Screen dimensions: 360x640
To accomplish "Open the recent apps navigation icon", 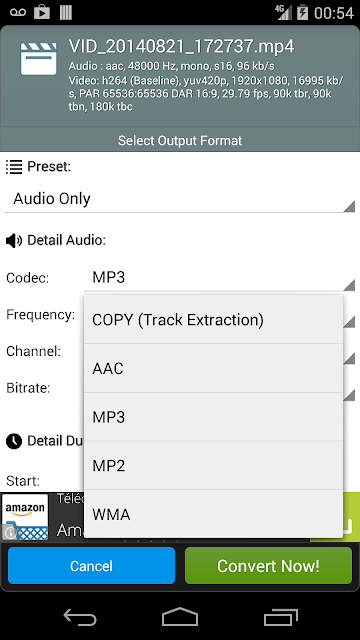I will coord(280,617).
